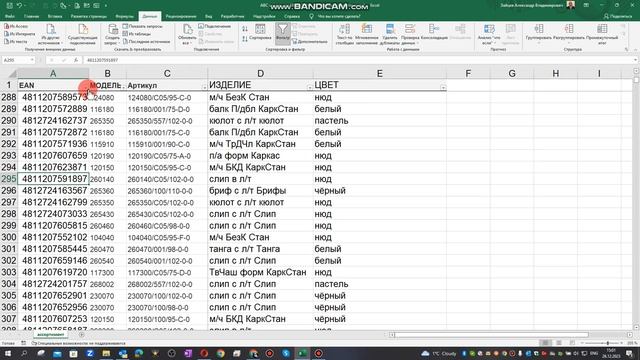Screen dimensions: 640x360
Task: Click From Table (Из таблицы)
Action: (x=137, y=34)
